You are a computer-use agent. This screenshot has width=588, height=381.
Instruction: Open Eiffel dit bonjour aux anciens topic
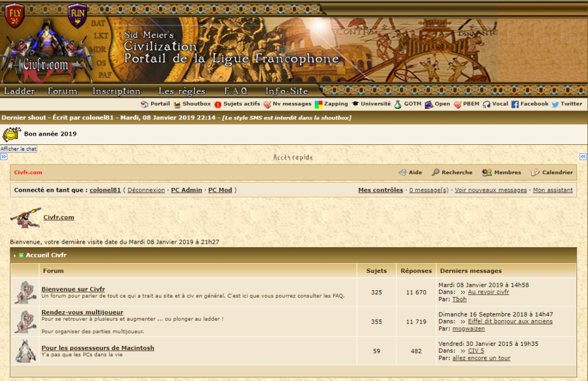(510, 321)
